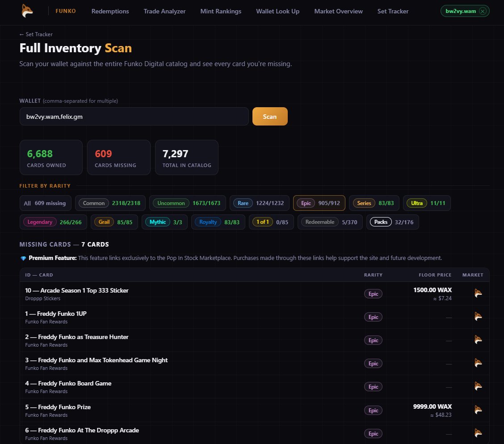Click the blue diamond Premium Feature icon

coord(23,258)
